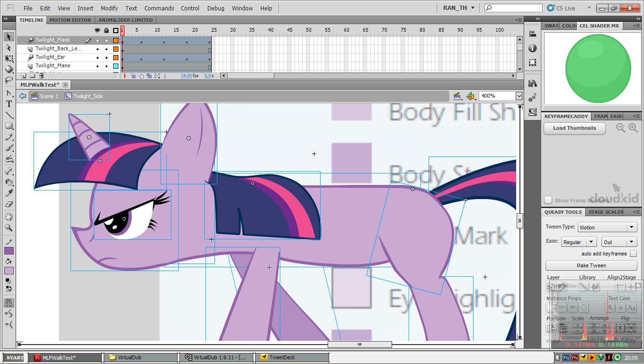Switch to Stage Scaler tab
The width and height of the screenshot is (644, 364).
tap(606, 212)
